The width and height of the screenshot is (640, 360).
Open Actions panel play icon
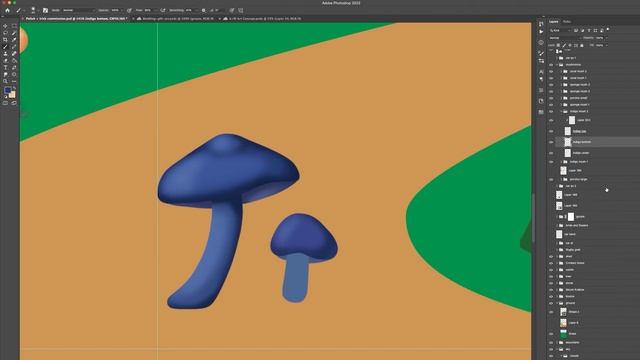coord(541,31)
